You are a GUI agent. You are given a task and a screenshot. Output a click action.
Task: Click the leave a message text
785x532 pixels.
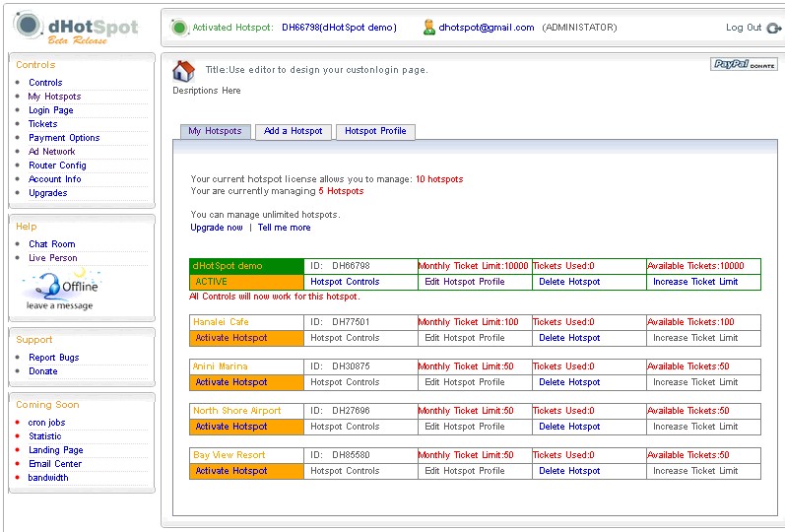tap(59, 305)
